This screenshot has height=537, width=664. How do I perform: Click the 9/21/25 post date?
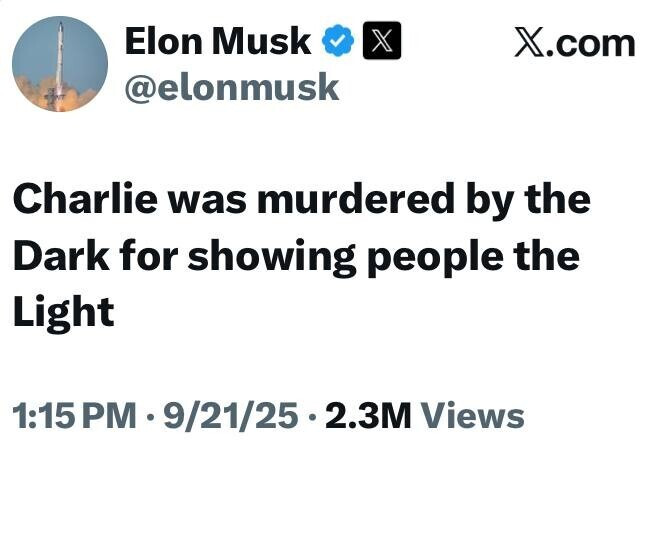[x=232, y=416]
